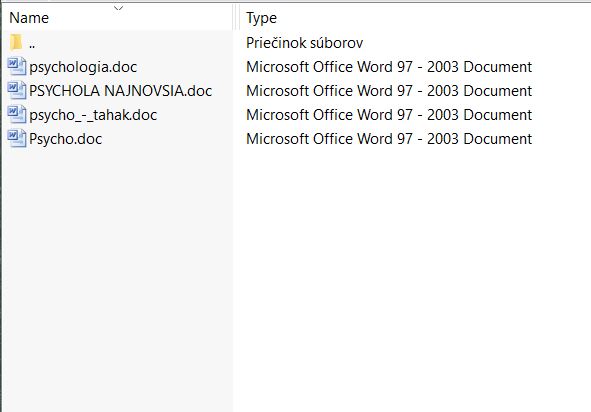Click the type text of psycho_-_tahak.doc row
Image resolution: width=591 pixels, height=412 pixels.
(x=389, y=115)
